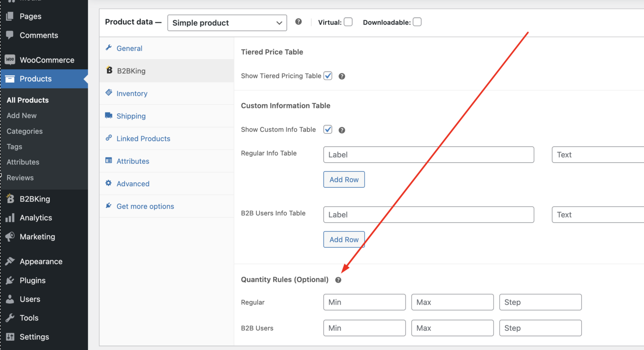Open the Products sidebar icon
The image size is (644, 350).
(9, 79)
